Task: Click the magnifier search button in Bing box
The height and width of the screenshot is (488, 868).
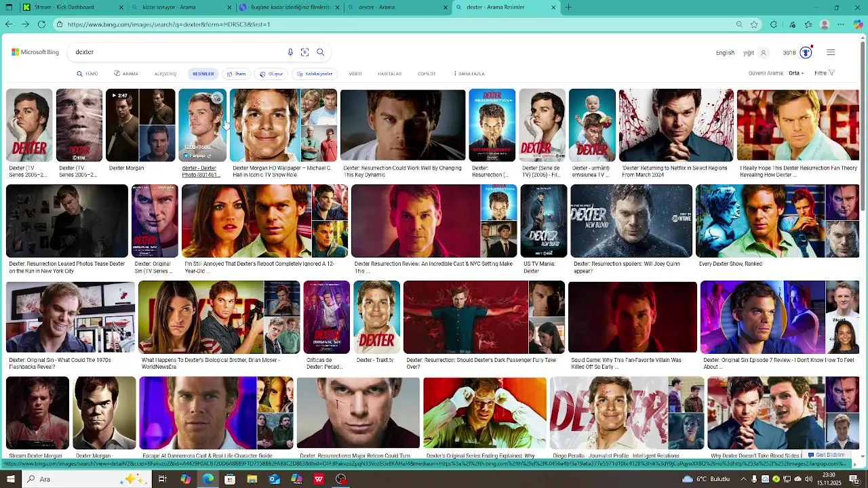Action: click(x=321, y=52)
